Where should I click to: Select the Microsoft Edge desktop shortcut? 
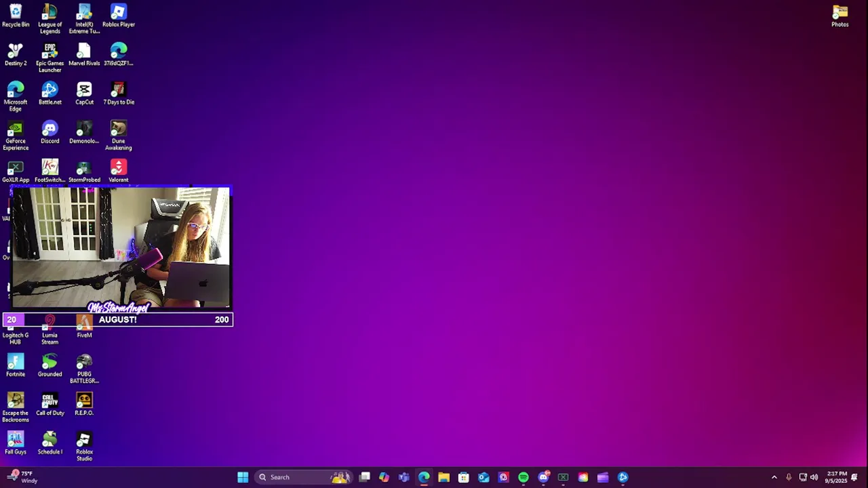coord(16,97)
